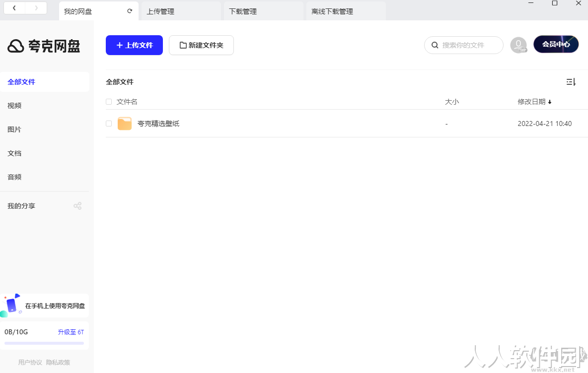Click 在手机上使用夸克网盘 banner
The image size is (588, 373).
coord(45,306)
